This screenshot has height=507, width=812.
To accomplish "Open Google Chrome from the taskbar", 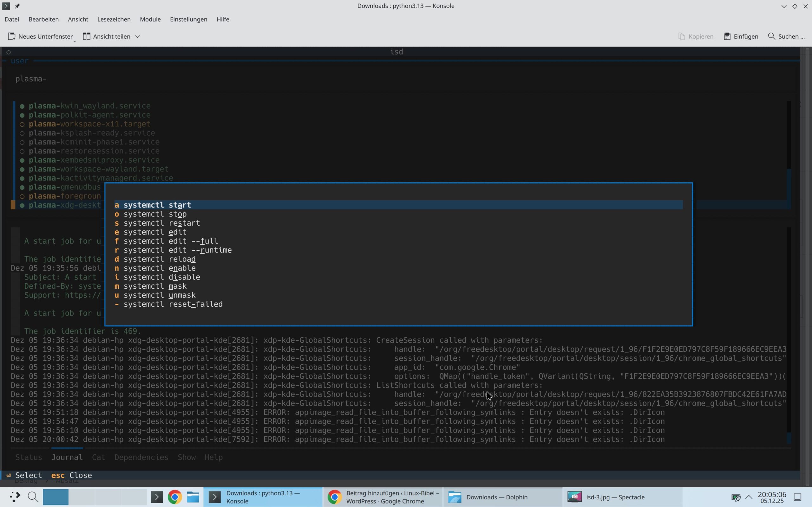I will point(175,497).
